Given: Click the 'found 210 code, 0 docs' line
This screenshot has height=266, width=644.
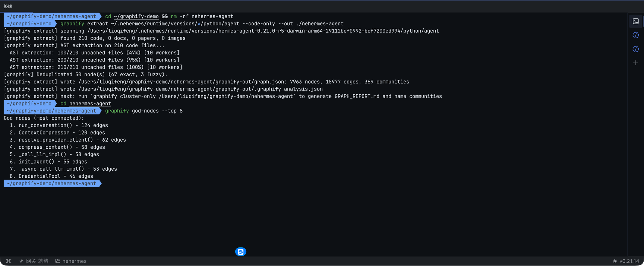Looking at the screenshot, I should pyautogui.click(x=95, y=38).
